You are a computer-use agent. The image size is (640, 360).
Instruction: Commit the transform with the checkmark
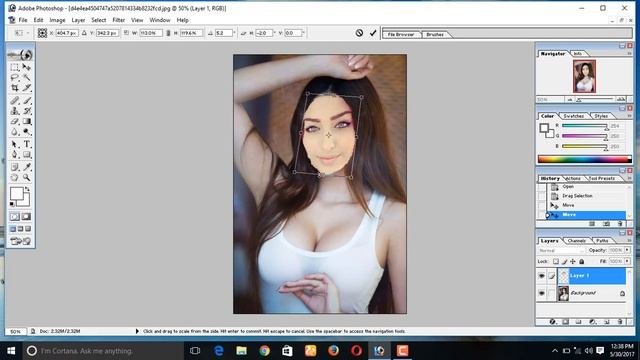tap(373, 33)
